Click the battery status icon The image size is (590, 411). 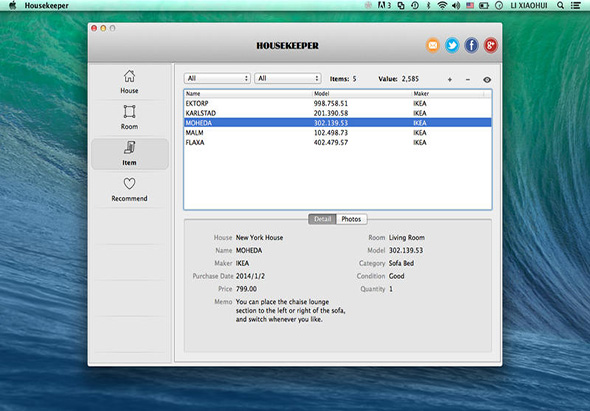(x=484, y=5)
